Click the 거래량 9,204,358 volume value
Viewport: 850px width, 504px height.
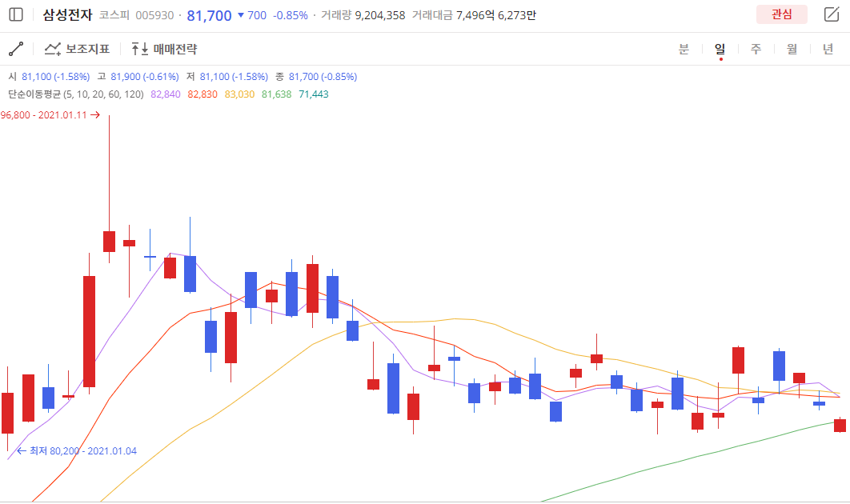click(x=363, y=15)
